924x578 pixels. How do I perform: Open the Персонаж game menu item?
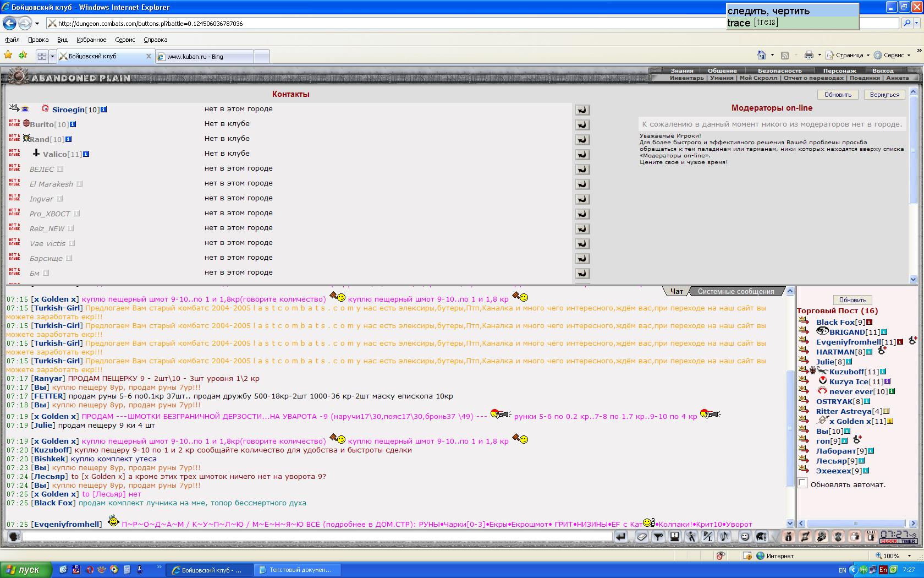coord(839,70)
